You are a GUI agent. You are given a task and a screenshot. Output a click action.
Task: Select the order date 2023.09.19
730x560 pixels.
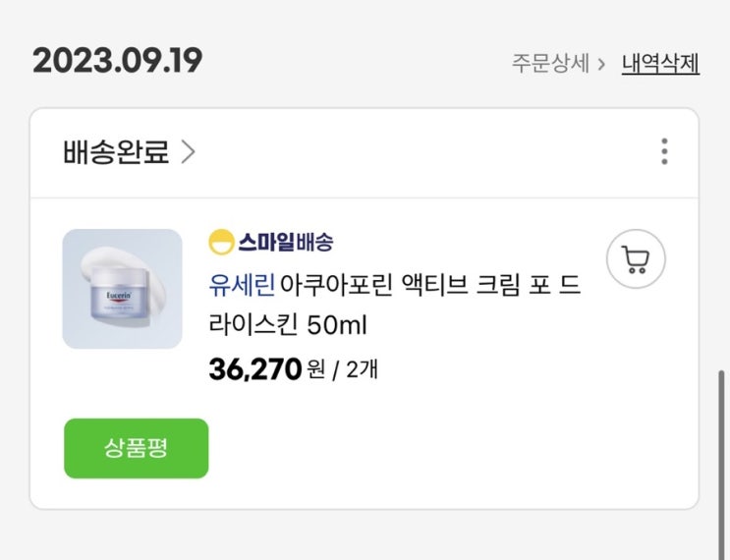(x=118, y=61)
